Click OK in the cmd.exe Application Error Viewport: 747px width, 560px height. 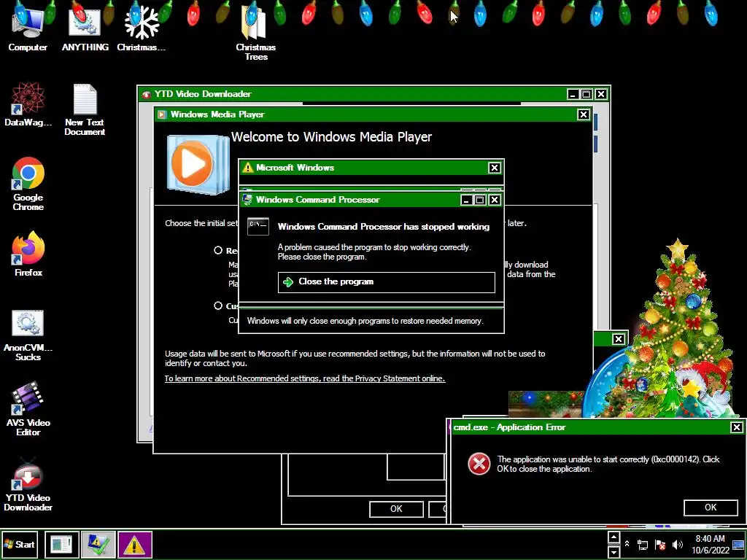pos(711,507)
